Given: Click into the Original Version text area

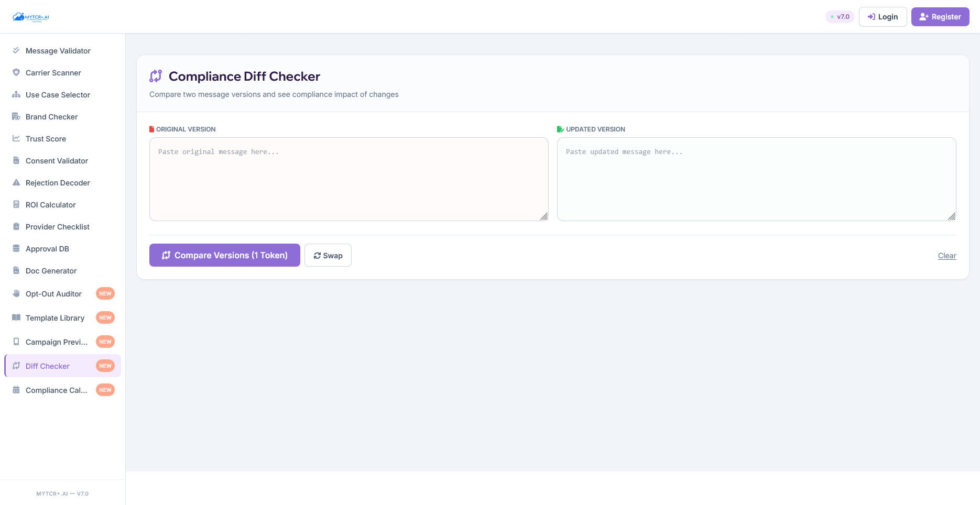Looking at the screenshot, I should point(349,178).
